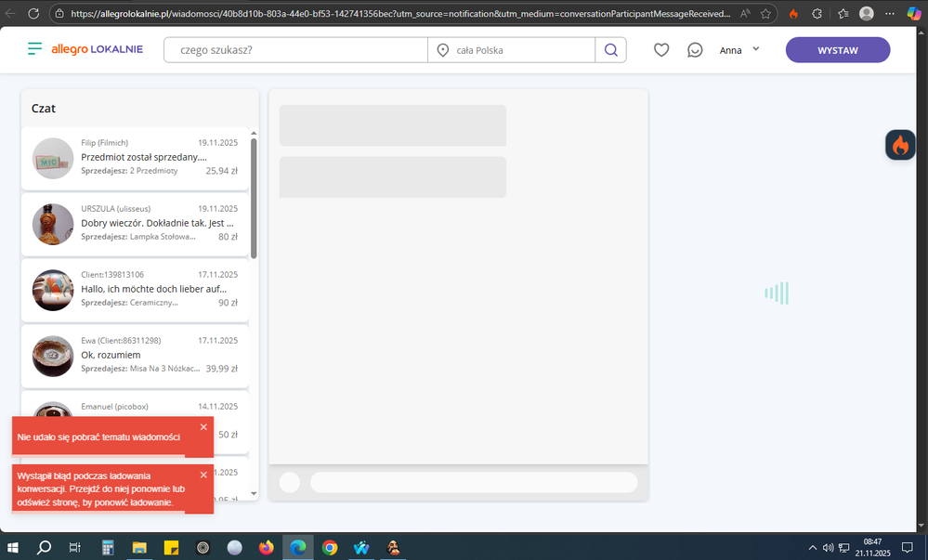
Task: Add page to favorites with star icon
Action: pos(765,14)
